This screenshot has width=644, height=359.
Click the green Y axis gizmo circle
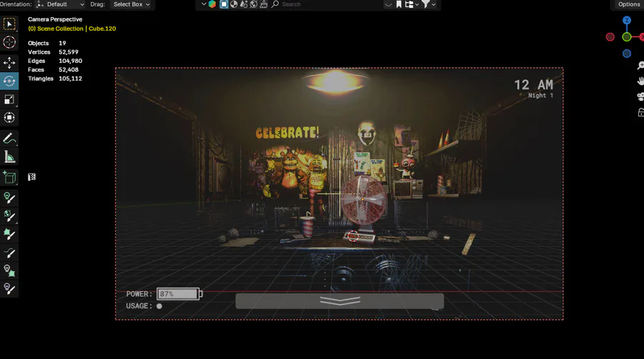(626, 37)
